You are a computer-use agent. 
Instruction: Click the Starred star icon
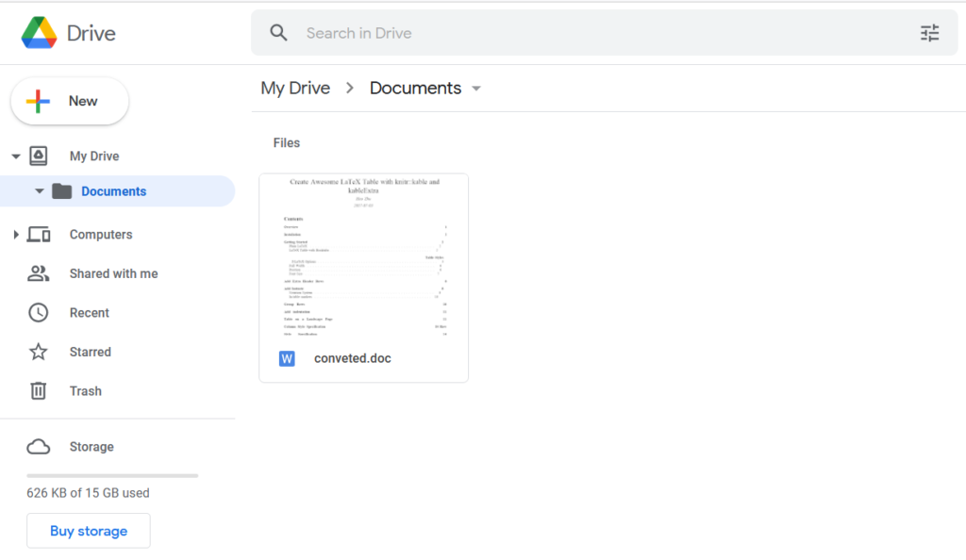[x=39, y=352]
